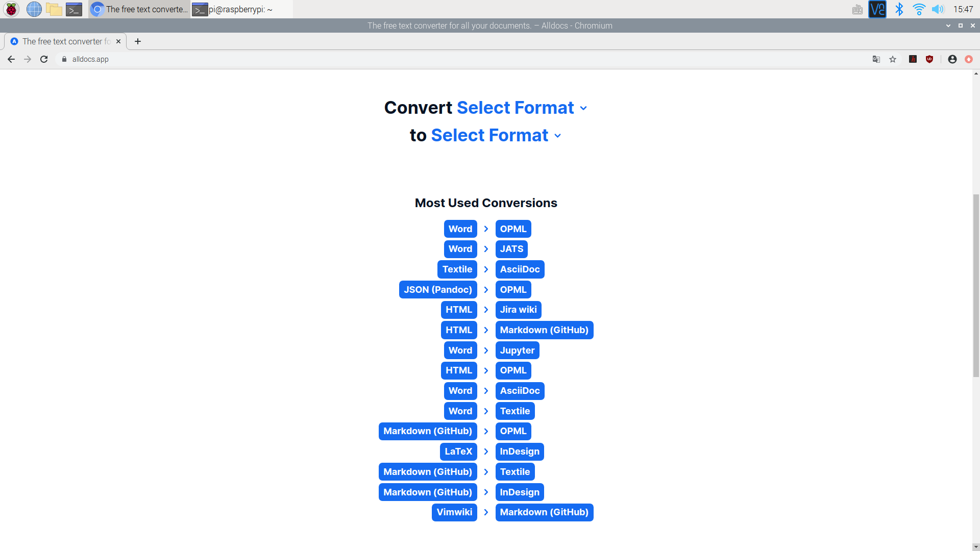
Task: Click the scrollbar down arrow
Action: tap(976, 547)
